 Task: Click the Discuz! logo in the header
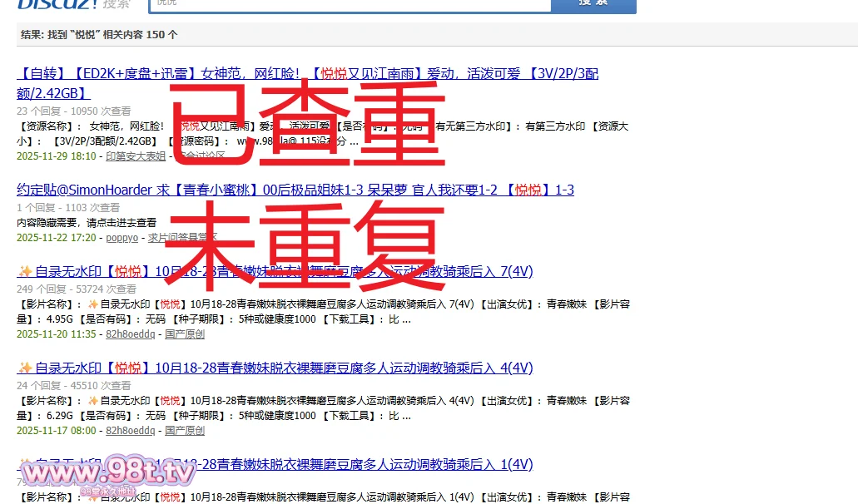[50, 4]
